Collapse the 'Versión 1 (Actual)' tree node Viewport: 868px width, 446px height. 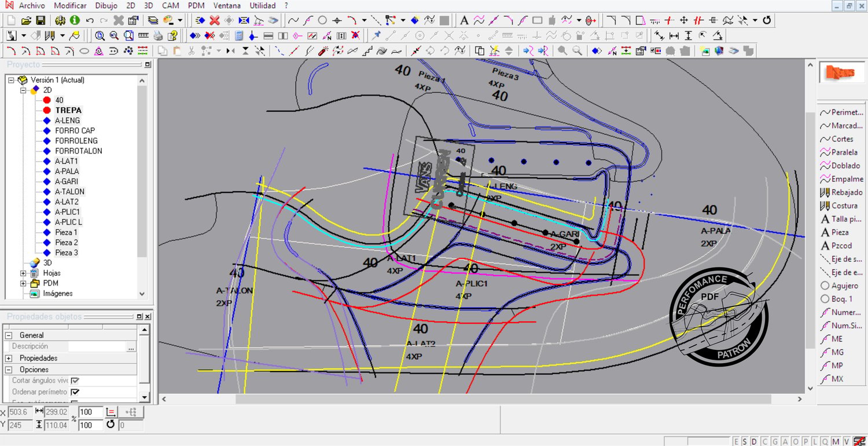(11, 80)
